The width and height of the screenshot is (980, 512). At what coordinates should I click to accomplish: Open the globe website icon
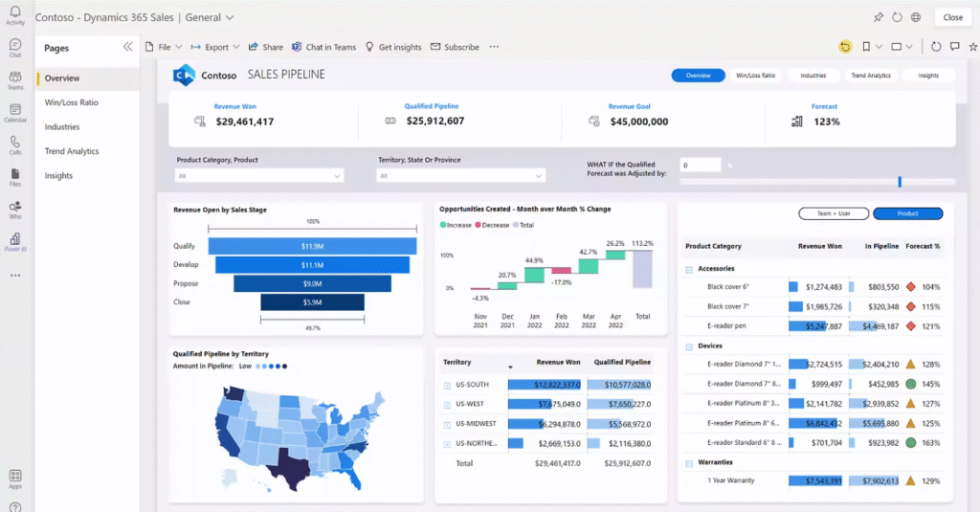coord(916,17)
